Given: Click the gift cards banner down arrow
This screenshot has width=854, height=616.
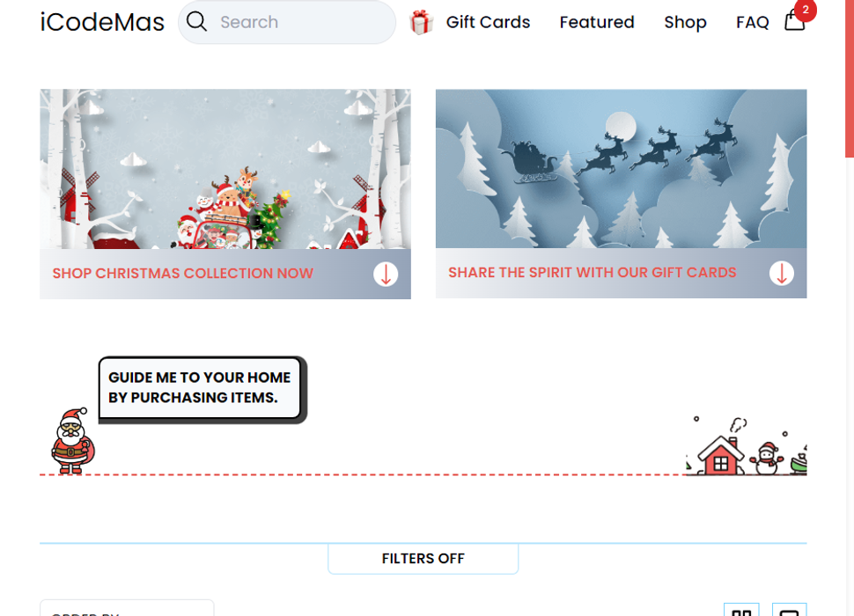Looking at the screenshot, I should (782, 273).
